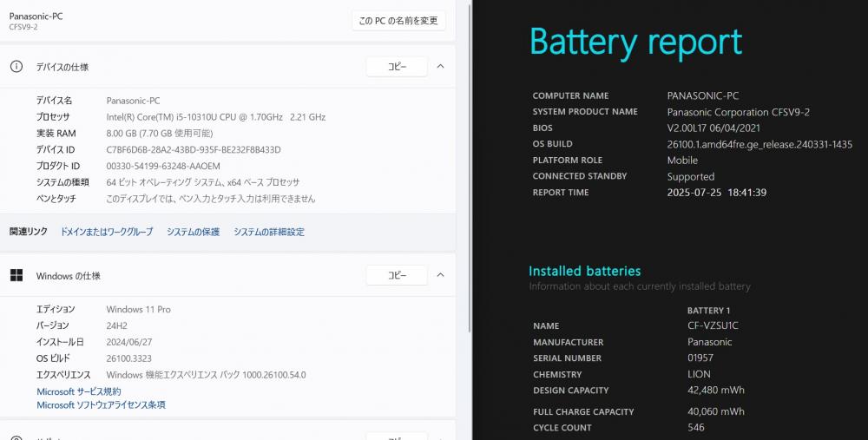Select the プロダクト ID value 00330-54199-63248-AAOEM
Image resolution: width=868 pixels, height=440 pixels.
[163, 166]
